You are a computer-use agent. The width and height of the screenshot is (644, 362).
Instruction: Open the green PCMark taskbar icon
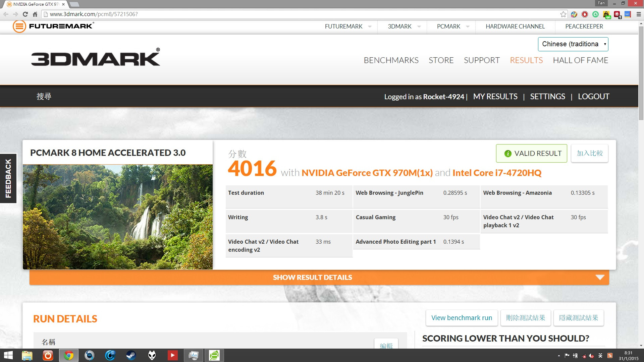pos(214,355)
